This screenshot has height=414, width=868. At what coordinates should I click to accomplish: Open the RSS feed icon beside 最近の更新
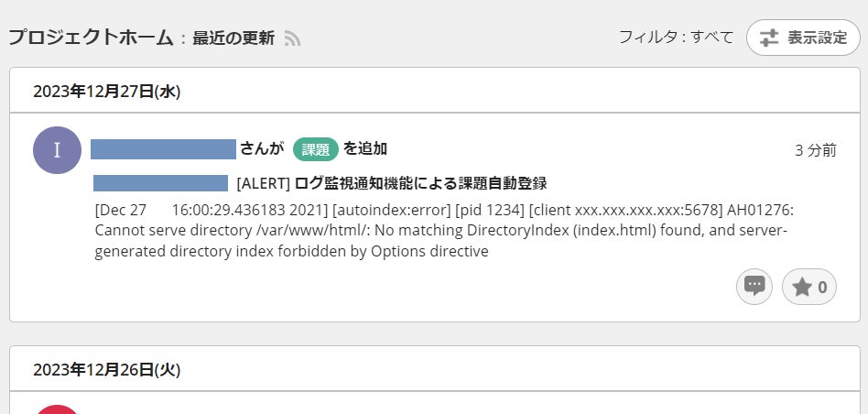pyautogui.click(x=292, y=38)
